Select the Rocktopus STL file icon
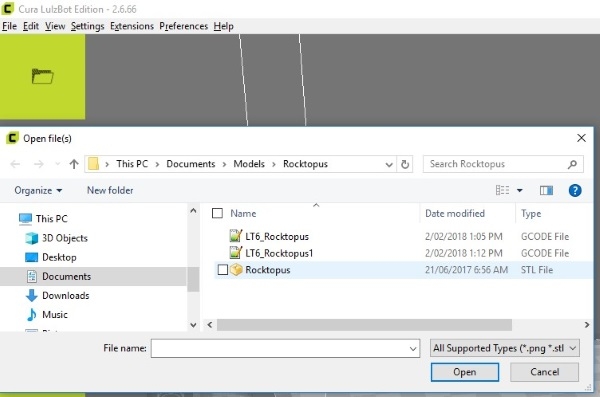This screenshot has width=600, height=397. point(236,270)
